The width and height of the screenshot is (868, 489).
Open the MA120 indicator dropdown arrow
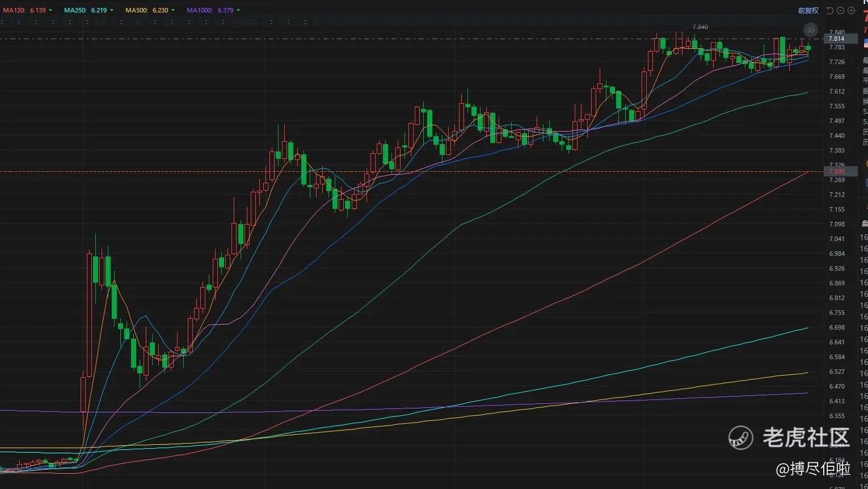50,10
